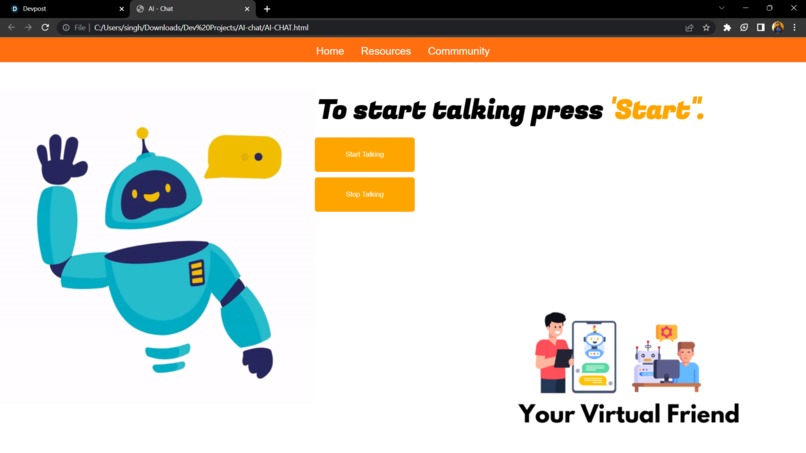The image size is (806, 453).
Task: Click the waving robot illustration
Action: (154, 252)
